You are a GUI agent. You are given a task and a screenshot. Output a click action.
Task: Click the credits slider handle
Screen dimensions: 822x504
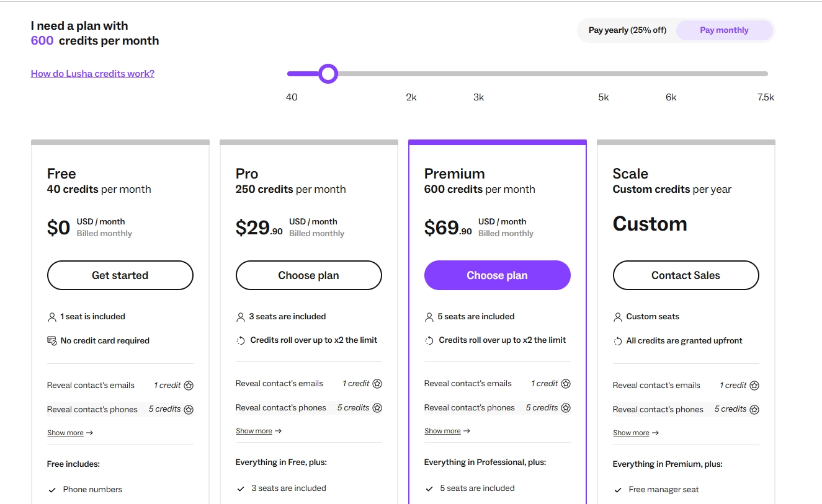328,74
